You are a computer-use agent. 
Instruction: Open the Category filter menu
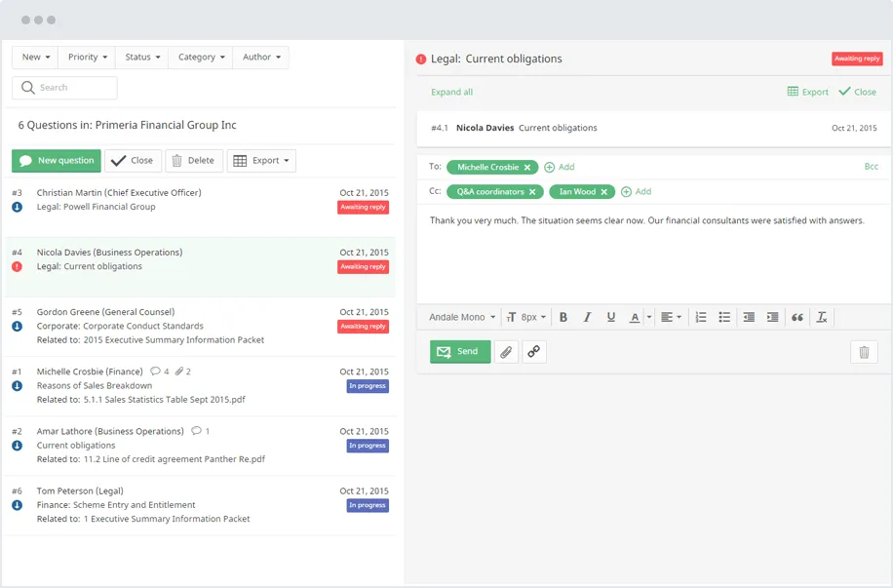(x=200, y=57)
